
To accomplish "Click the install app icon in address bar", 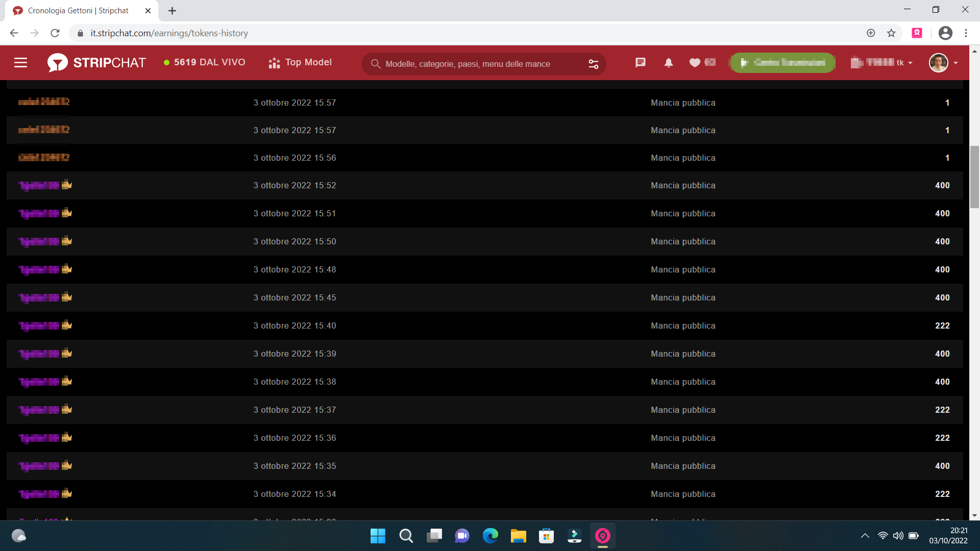I will pos(871,33).
